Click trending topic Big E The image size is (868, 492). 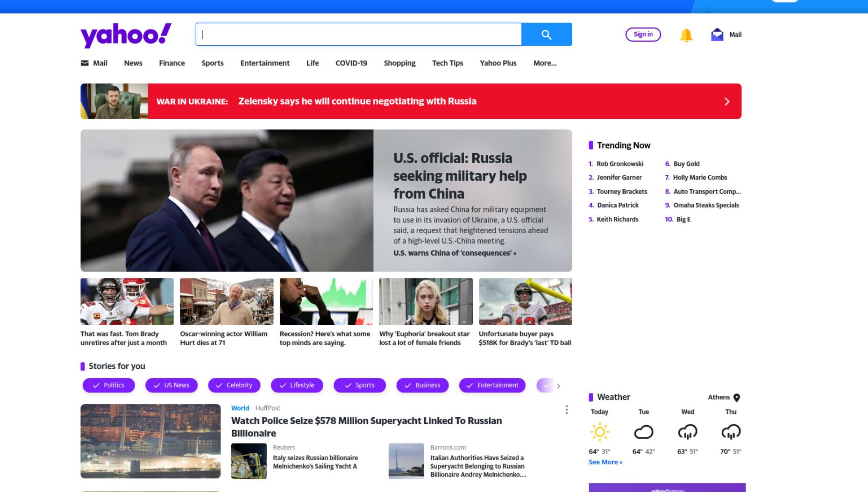point(683,219)
